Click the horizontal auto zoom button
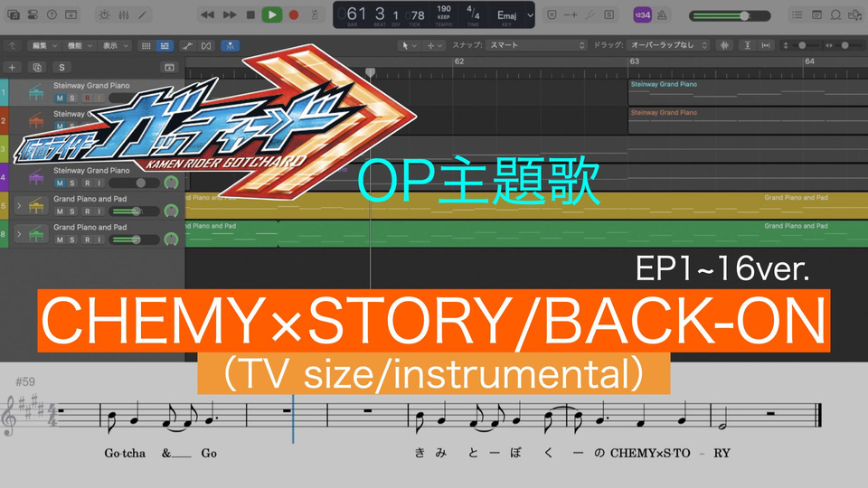The height and width of the screenshot is (488, 868). tap(766, 45)
